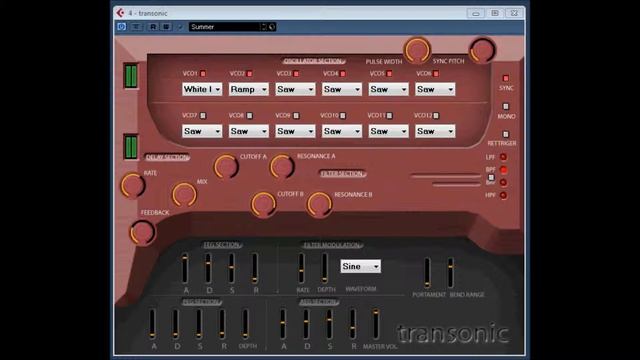Open the VCO12 Saw waveform dropdown
640x360 pixels.
[x=435, y=131]
